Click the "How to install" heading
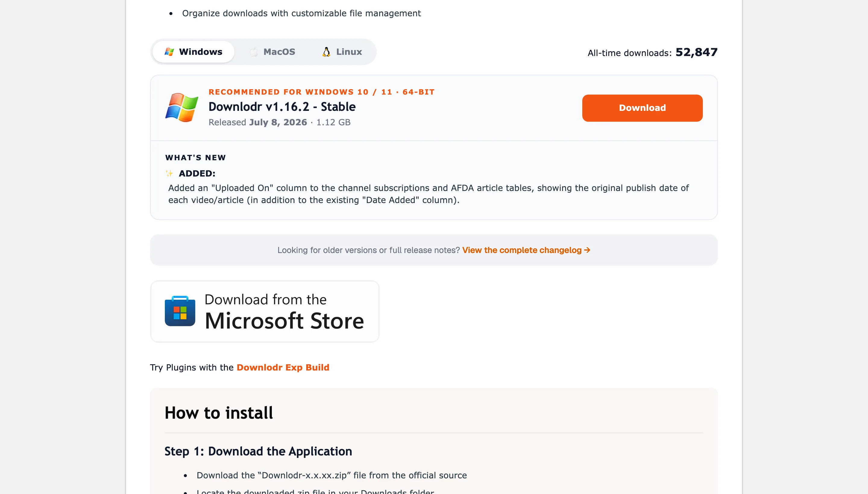868x494 pixels. tap(219, 413)
